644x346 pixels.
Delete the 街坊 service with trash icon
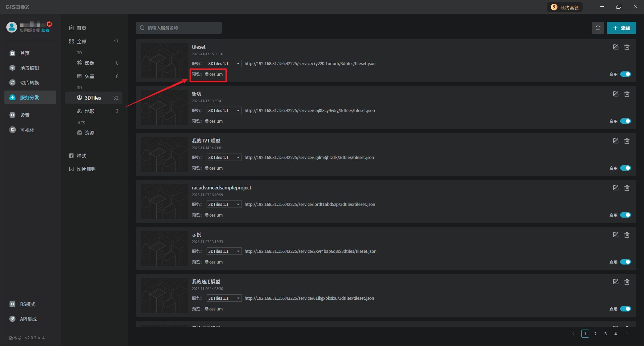627,94
